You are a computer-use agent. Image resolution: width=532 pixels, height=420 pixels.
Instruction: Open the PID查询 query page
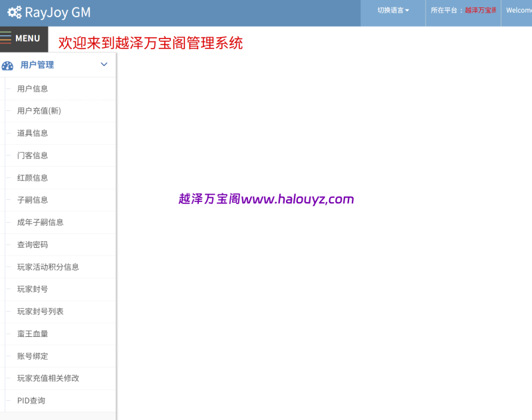coord(31,400)
